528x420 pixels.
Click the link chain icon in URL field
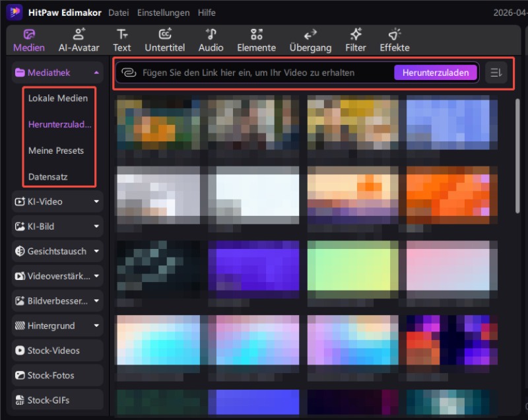point(129,73)
